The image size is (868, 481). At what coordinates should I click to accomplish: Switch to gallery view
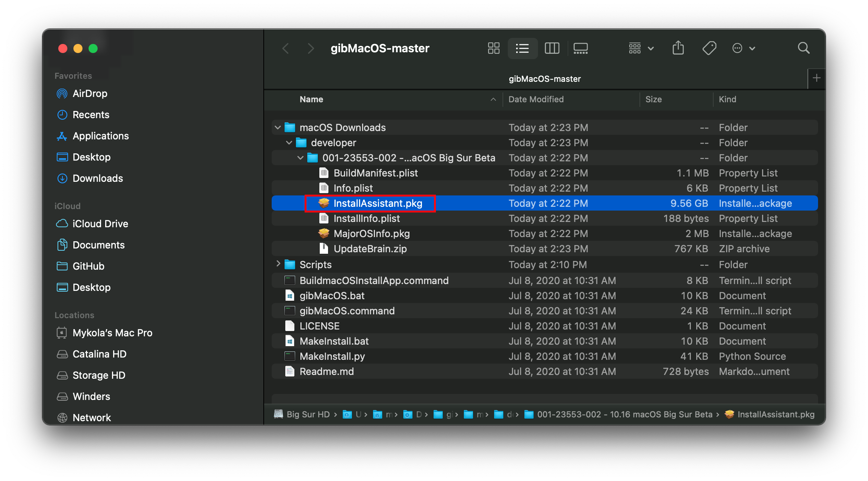click(580, 48)
